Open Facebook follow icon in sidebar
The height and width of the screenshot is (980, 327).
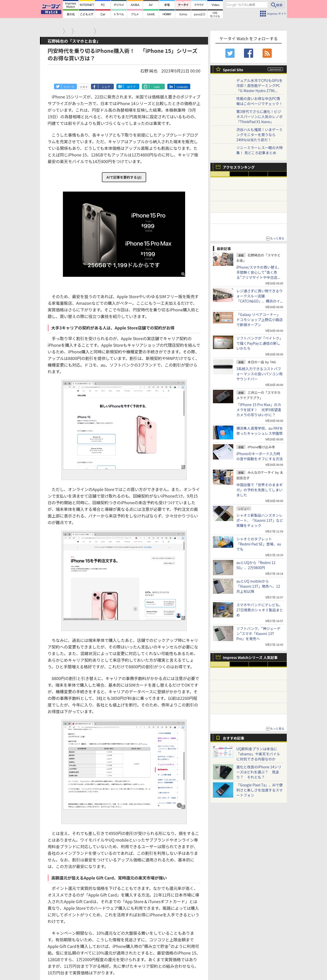tap(249, 53)
